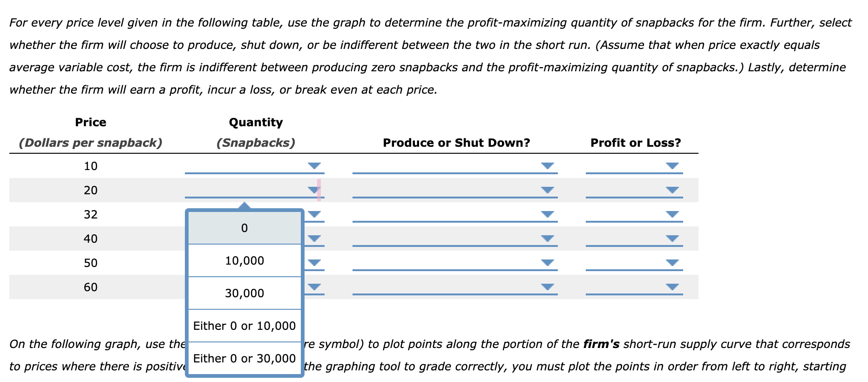Select "30,000" from the quantity dropdown
Image resolution: width=868 pixels, height=382 pixels.
(x=244, y=293)
